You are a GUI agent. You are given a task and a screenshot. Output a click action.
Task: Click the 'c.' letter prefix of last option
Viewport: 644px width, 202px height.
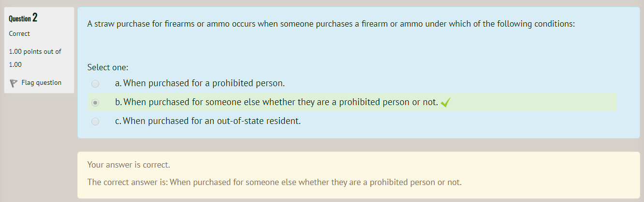[x=118, y=121]
